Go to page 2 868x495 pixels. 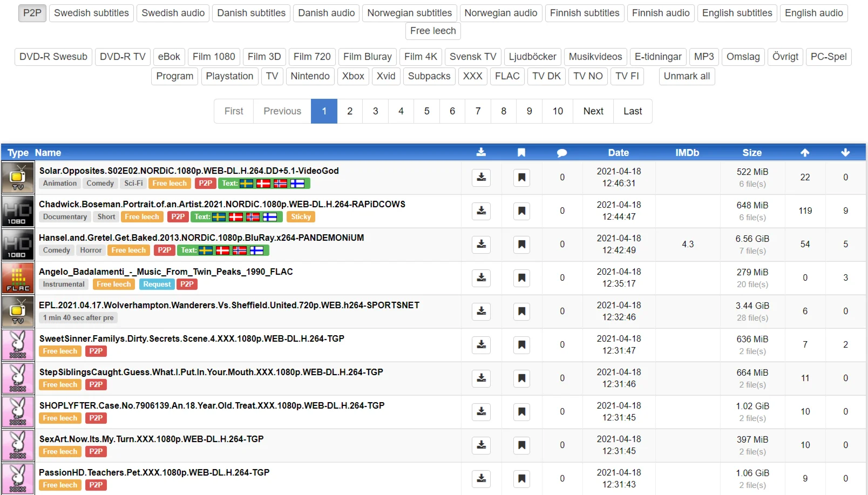(x=350, y=111)
